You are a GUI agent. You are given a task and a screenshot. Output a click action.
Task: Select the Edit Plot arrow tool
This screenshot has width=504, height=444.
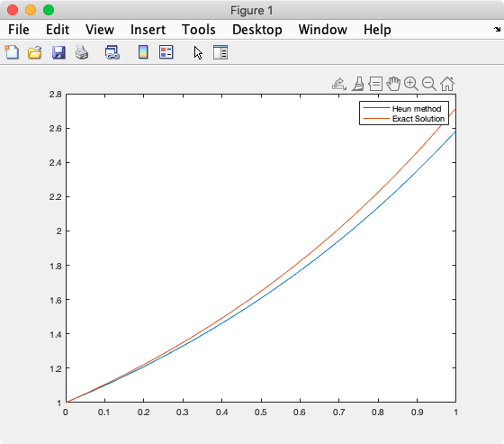[198, 53]
